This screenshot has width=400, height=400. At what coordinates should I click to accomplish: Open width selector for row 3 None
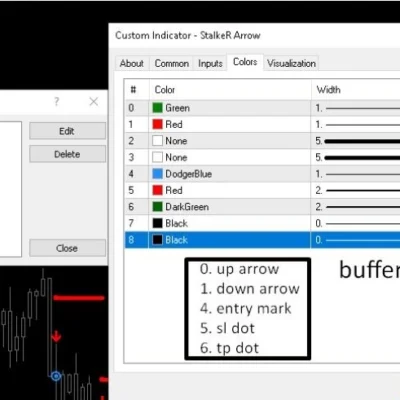tap(355, 157)
